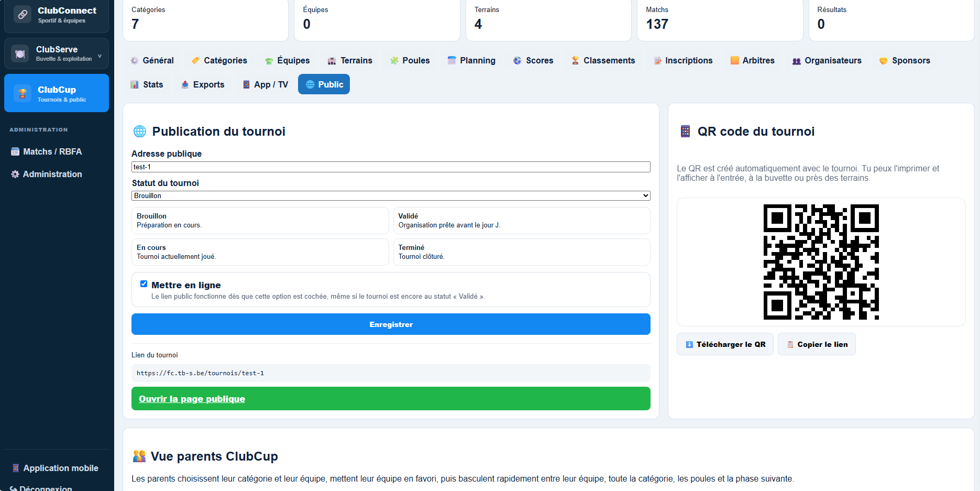Click the clipboard icon on Copier le lien
Screen dimensions: 980x491
(790, 344)
